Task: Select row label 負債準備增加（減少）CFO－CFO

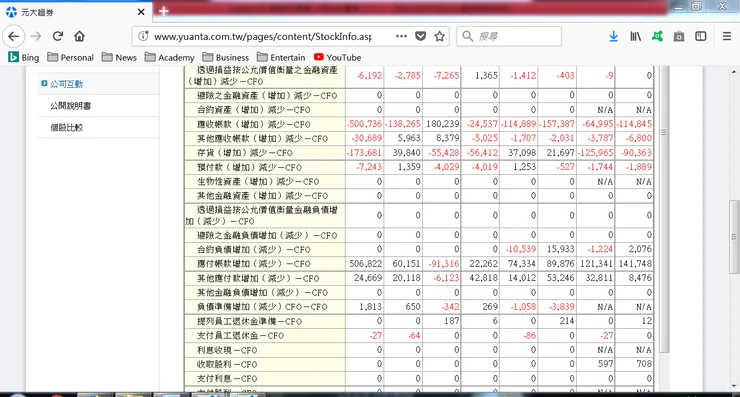Action: pyautogui.click(x=262, y=307)
